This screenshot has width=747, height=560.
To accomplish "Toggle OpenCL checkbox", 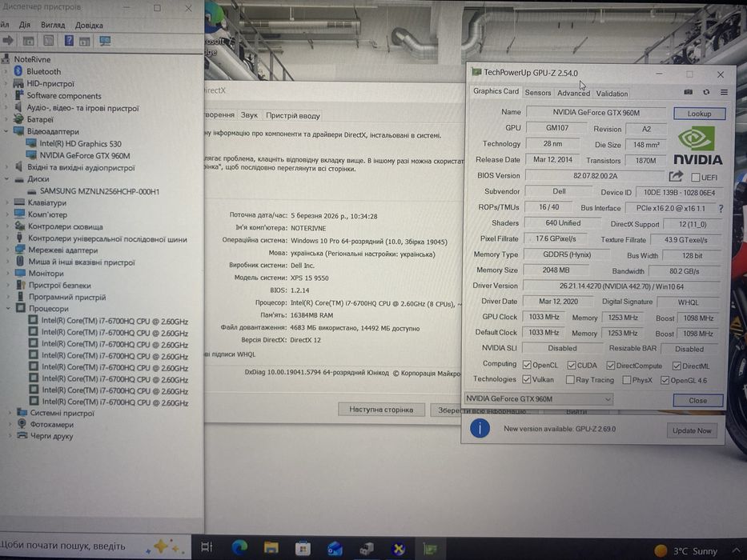I will click(x=527, y=365).
